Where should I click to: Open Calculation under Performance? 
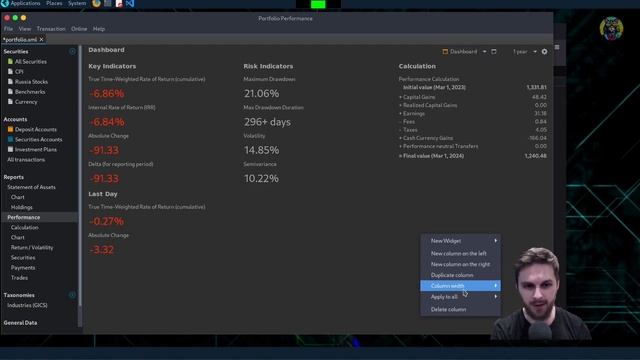tap(24, 227)
